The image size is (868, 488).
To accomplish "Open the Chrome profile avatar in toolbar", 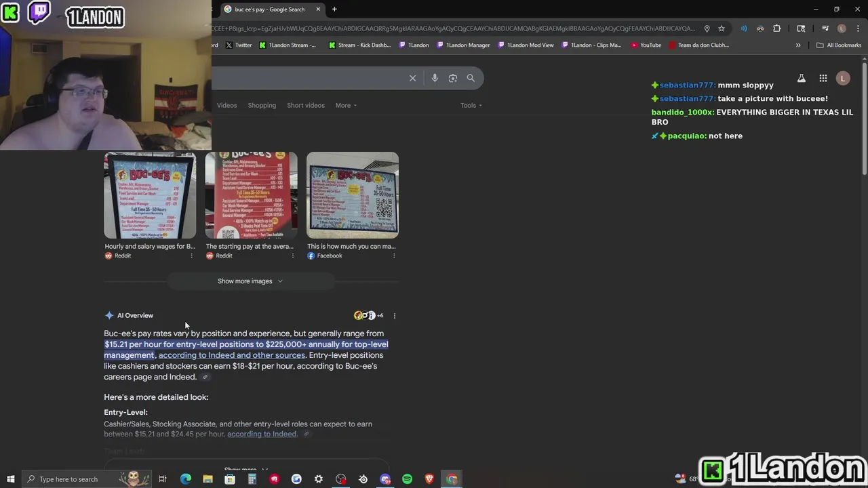I will click(x=842, y=28).
